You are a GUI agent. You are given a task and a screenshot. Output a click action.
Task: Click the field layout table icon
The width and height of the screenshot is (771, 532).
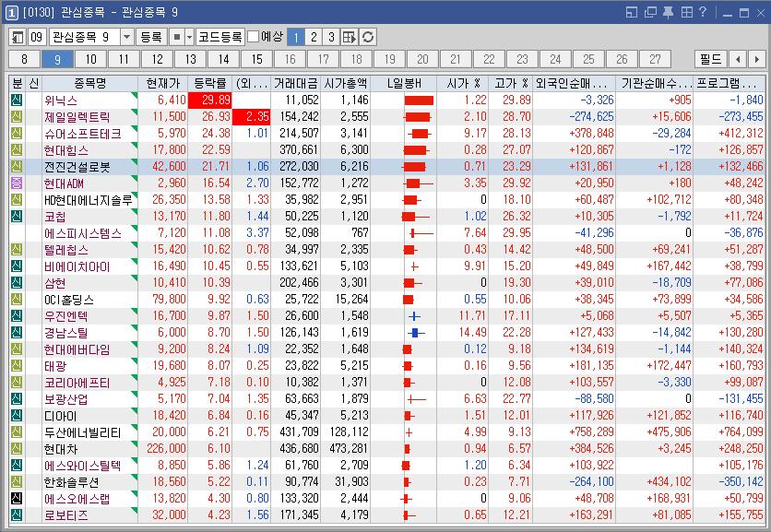pyautogui.click(x=350, y=37)
